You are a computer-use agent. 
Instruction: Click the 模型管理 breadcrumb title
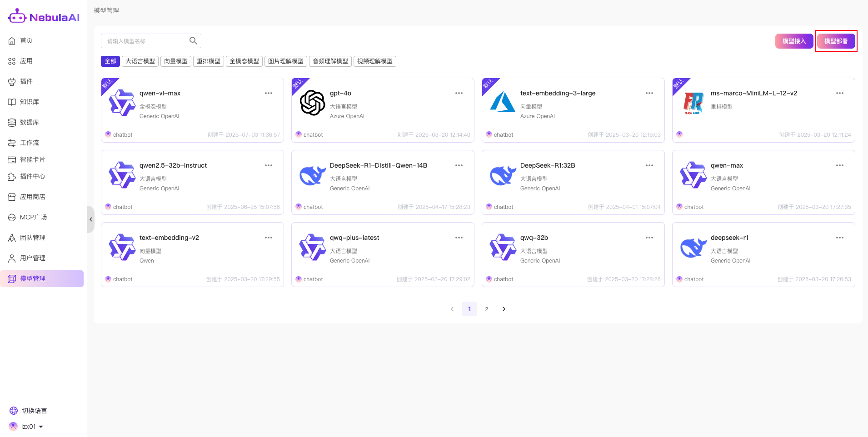(x=106, y=10)
